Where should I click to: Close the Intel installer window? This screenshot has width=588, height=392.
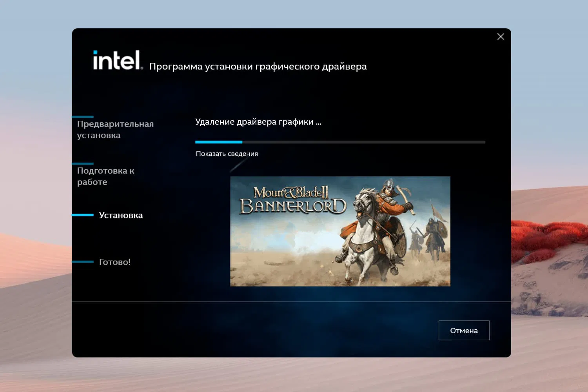pyautogui.click(x=501, y=36)
